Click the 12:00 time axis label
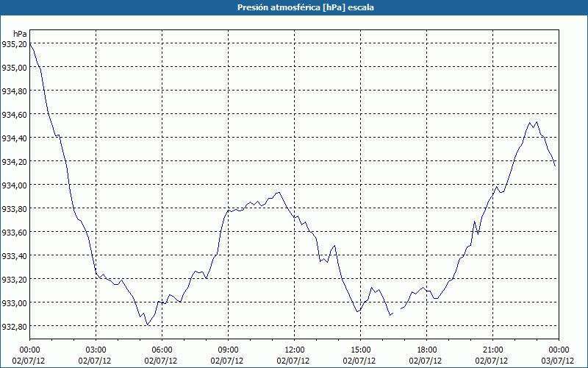The width and height of the screenshot is (588, 368). pos(295,350)
